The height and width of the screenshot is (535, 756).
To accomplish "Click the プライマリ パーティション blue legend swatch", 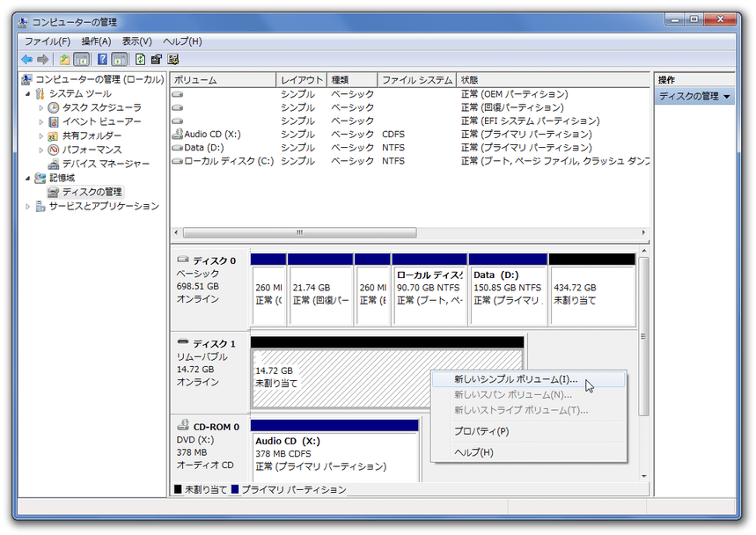I will [x=235, y=490].
